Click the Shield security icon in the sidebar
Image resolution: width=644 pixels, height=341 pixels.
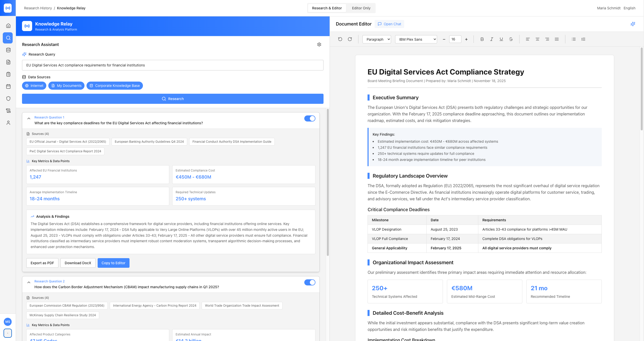8,98
